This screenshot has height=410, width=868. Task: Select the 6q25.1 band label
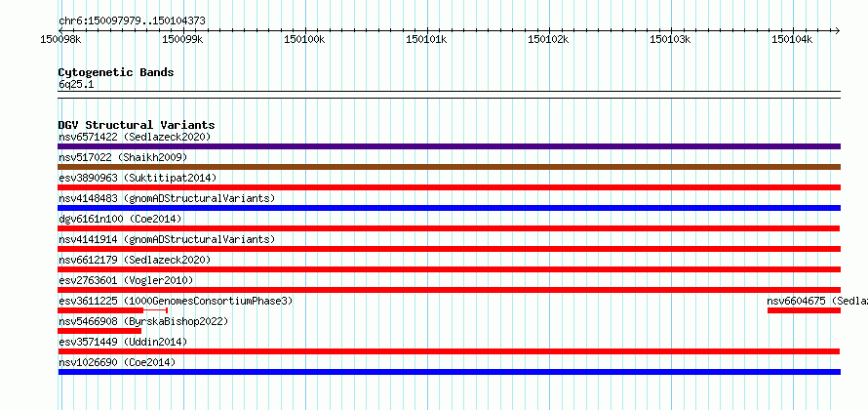pos(76,85)
